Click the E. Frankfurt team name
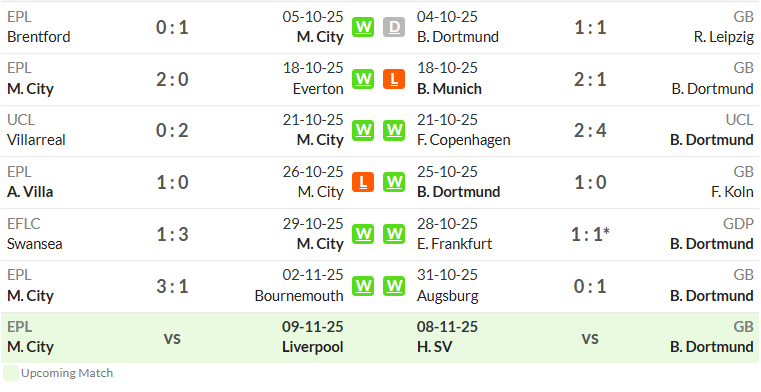Screen dimensions: 761x392 coord(455,244)
